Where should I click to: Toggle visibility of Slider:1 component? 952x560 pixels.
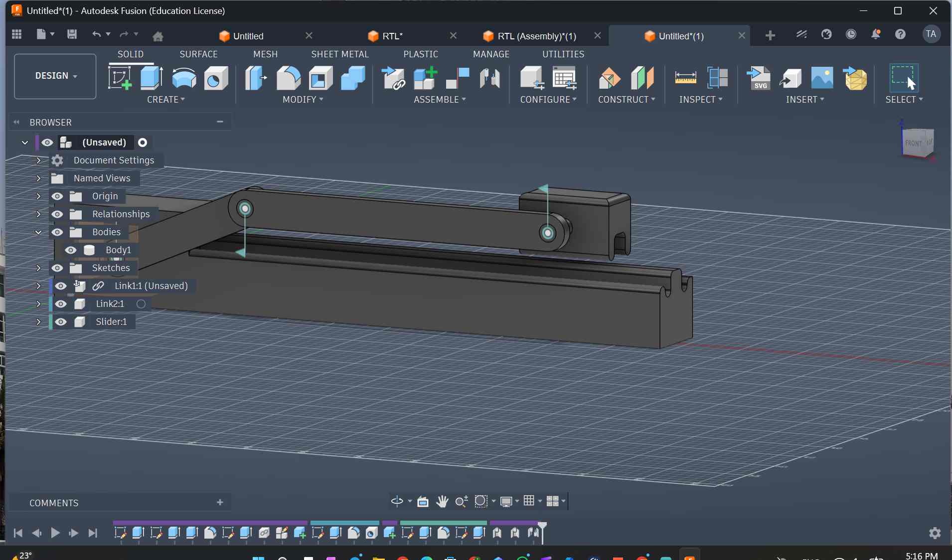(x=61, y=322)
